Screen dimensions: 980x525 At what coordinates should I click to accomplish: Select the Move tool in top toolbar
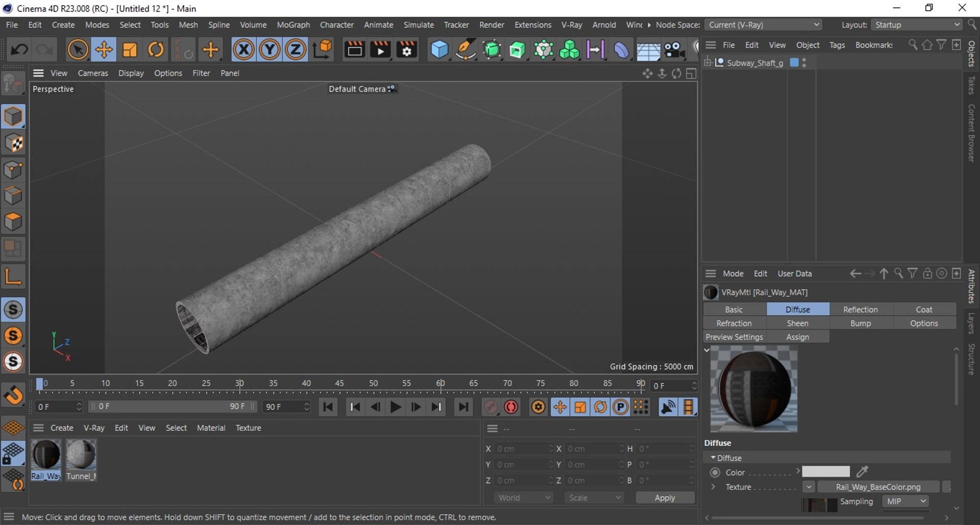104,50
